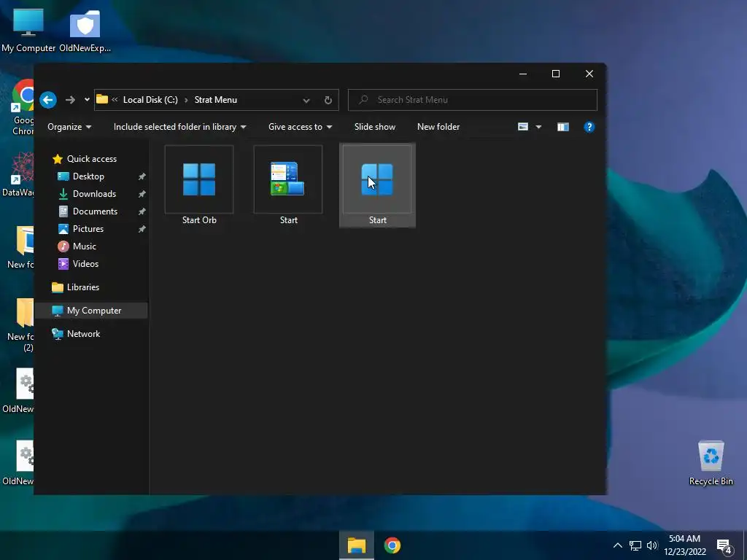The image size is (747, 560).
Task: Open Include selected folder in library menu
Action: pyautogui.click(x=179, y=127)
